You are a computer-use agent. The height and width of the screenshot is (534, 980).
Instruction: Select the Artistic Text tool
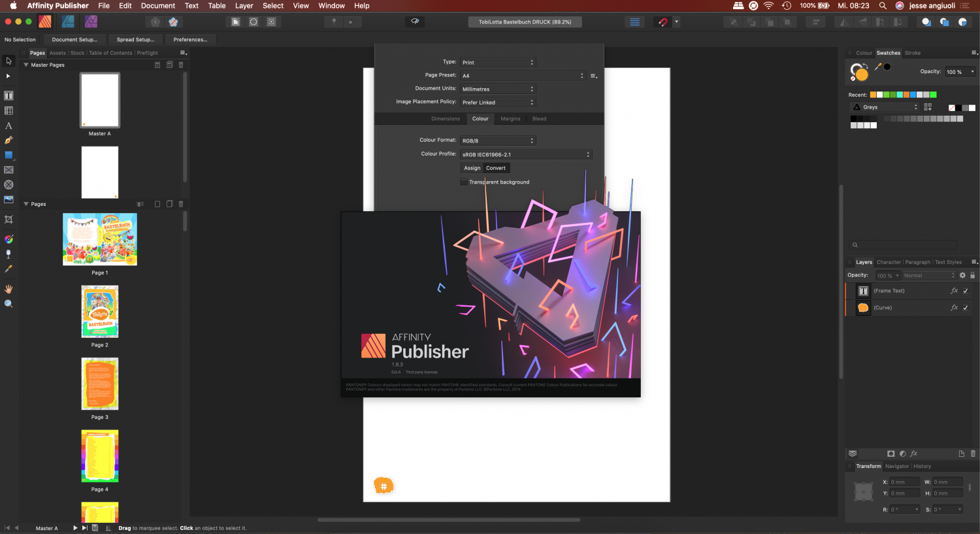click(8, 125)
